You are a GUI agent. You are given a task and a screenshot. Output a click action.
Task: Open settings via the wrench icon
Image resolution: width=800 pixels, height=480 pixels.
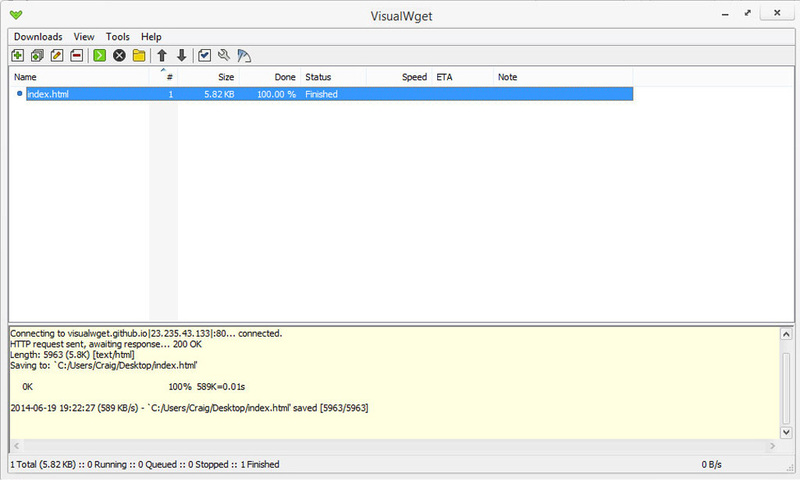[x=224, y=55]
